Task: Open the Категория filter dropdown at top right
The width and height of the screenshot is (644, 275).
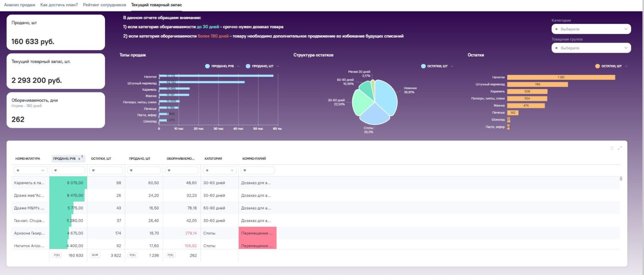Action: 591,29
